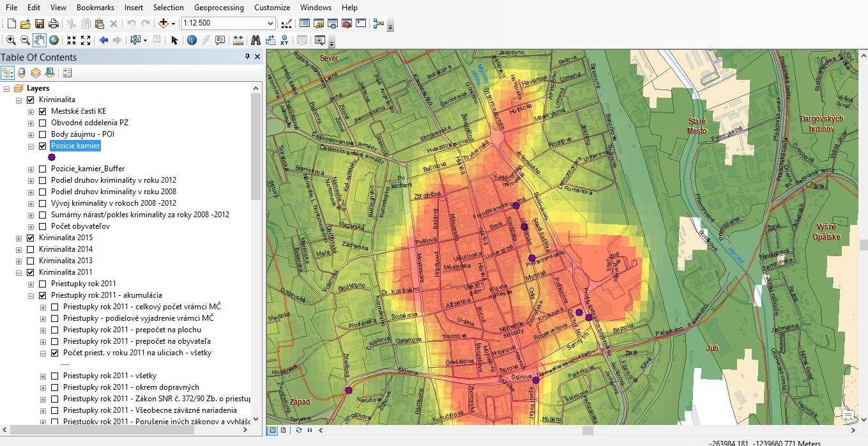Image resolution: width=868 pixels, height=446 pixels.
Task: Expand the Pozície_kamier_Buffer layer
Action: (31, 169)
